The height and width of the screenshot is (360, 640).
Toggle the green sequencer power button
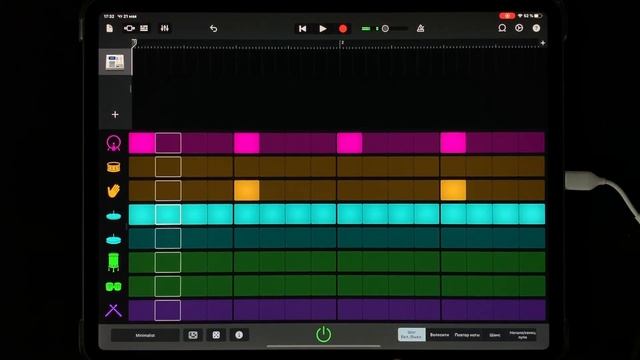click(x=324, y=335)
